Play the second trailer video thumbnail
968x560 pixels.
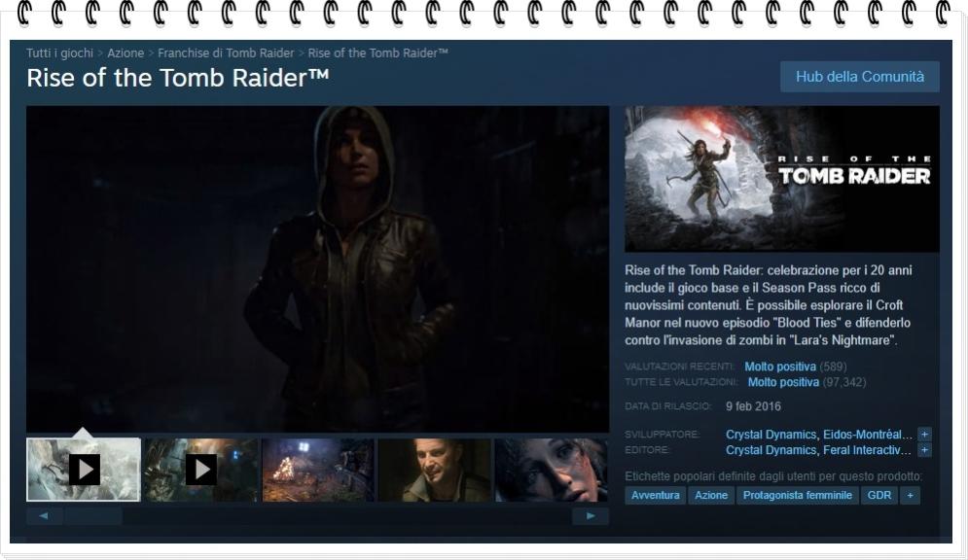click(201, 470)
